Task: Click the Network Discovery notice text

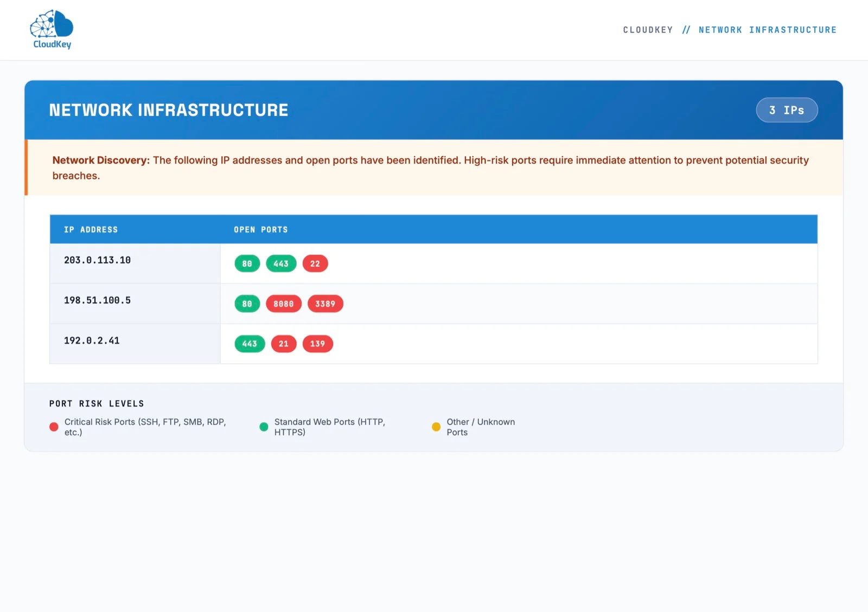Action: click(x=430, y=168)
